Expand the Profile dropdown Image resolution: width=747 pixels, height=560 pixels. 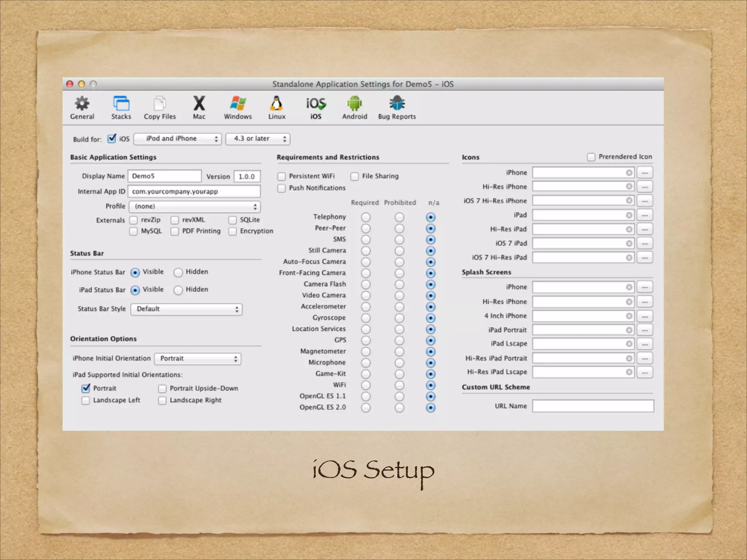[x=195, y=207]
